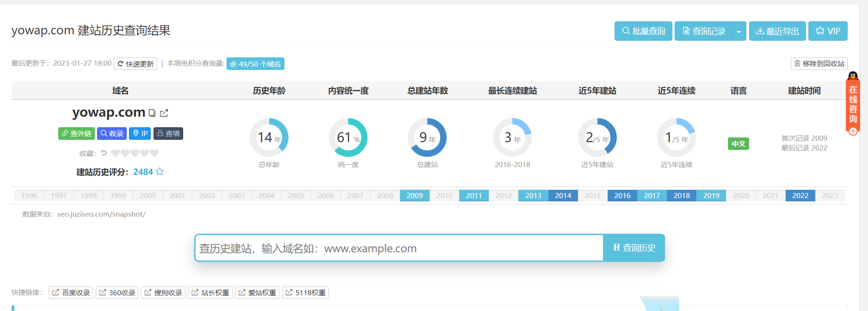Open 搜狗收录 quick link

(163, 292)
